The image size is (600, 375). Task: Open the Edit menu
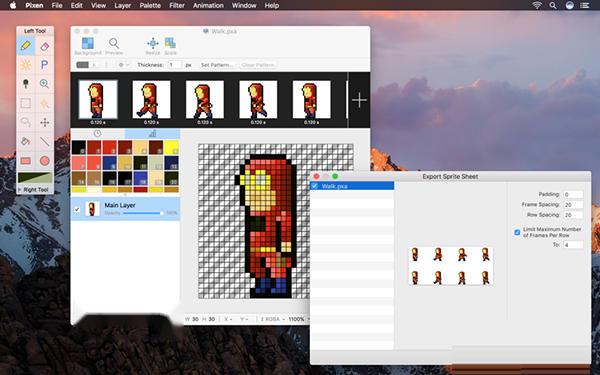77,5
